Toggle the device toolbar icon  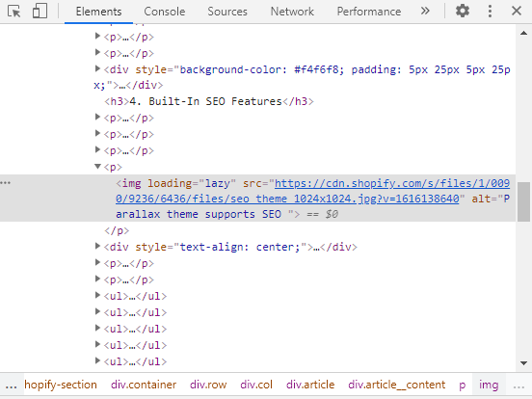pyautogui.click(x=40, y=12)
